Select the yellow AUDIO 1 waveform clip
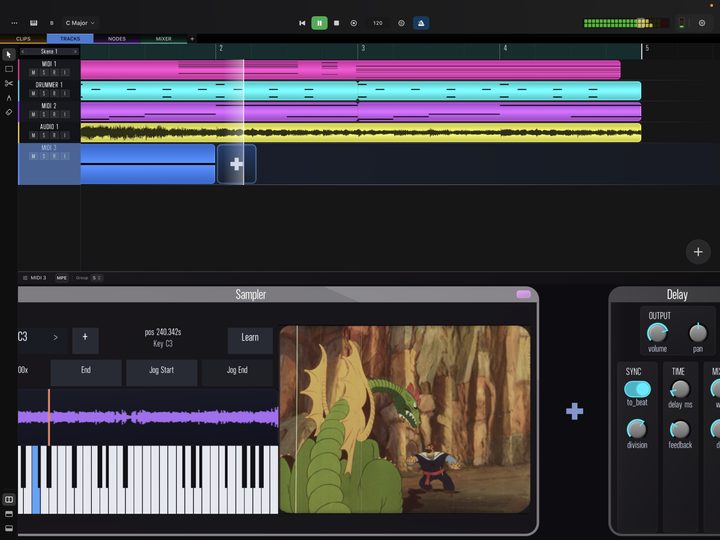The height and width of the screenshot is (540, 720). coord(361,133)
